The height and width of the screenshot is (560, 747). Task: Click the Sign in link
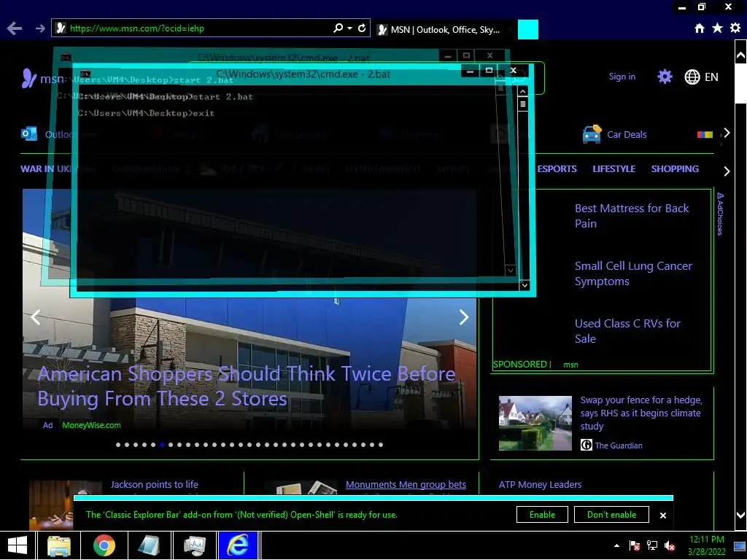(x=622, y=77)
